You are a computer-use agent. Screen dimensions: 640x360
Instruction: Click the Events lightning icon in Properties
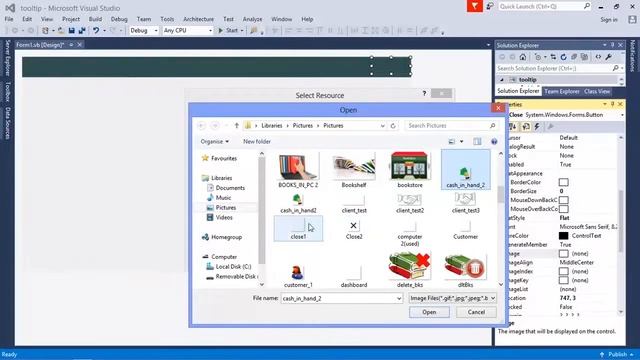coord(537,127)
